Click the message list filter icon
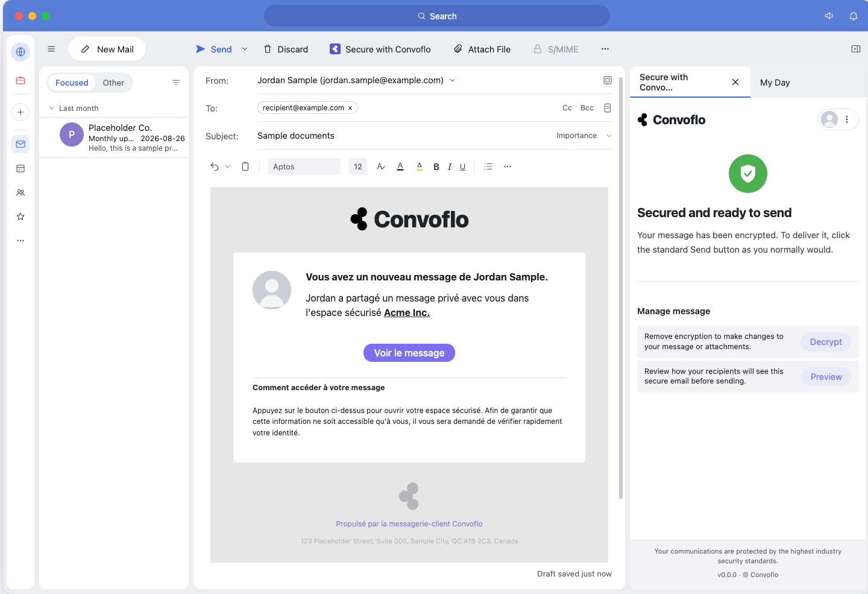The image size is (868, 594). click(176, 83)
